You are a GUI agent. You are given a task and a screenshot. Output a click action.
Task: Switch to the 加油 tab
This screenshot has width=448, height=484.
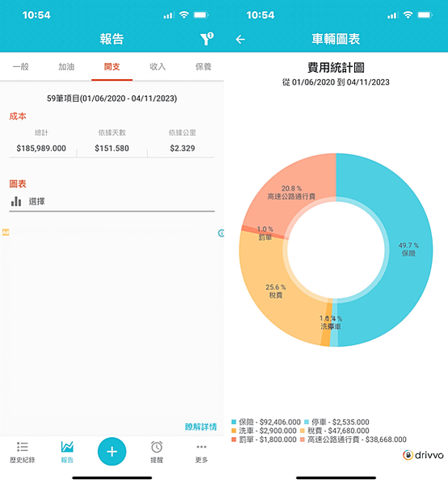pos(66,67)
